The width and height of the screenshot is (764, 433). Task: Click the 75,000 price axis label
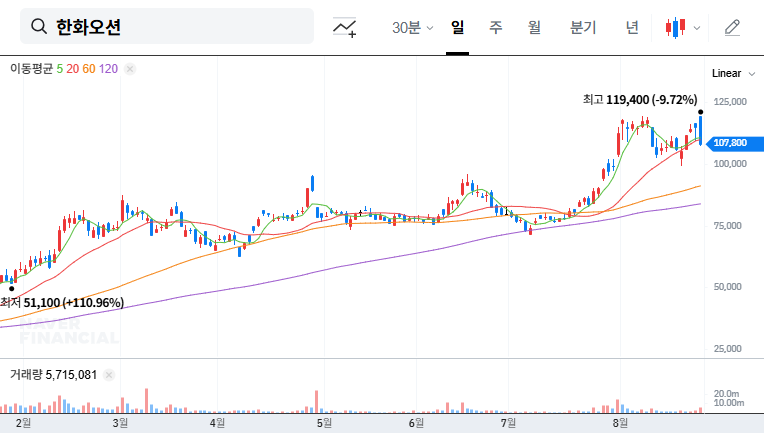(727, 226)
